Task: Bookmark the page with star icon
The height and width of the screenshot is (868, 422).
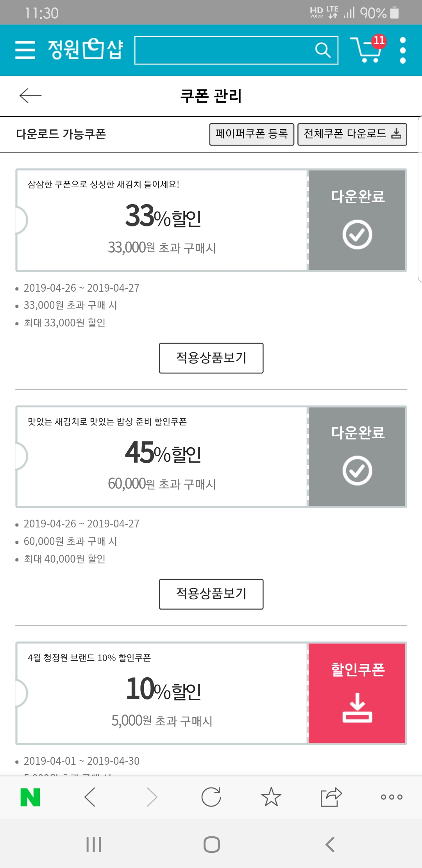Action: coord(271,797)
